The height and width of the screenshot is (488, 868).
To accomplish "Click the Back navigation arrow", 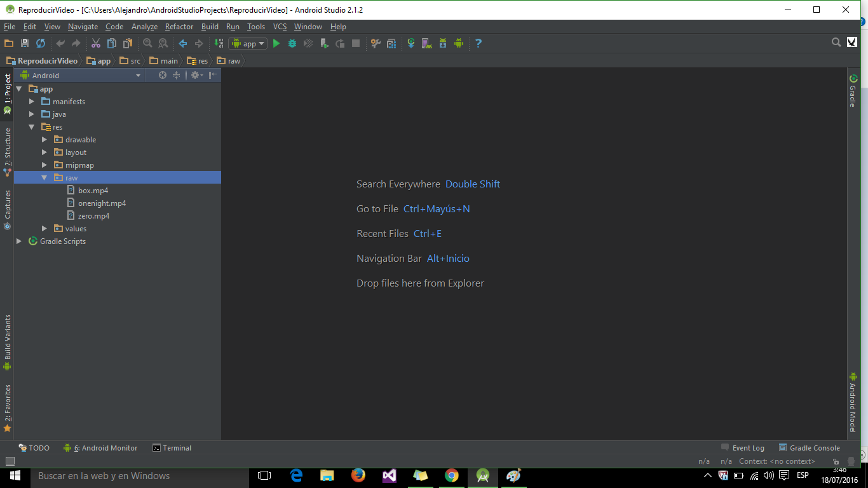I will (x=183, y=43).
